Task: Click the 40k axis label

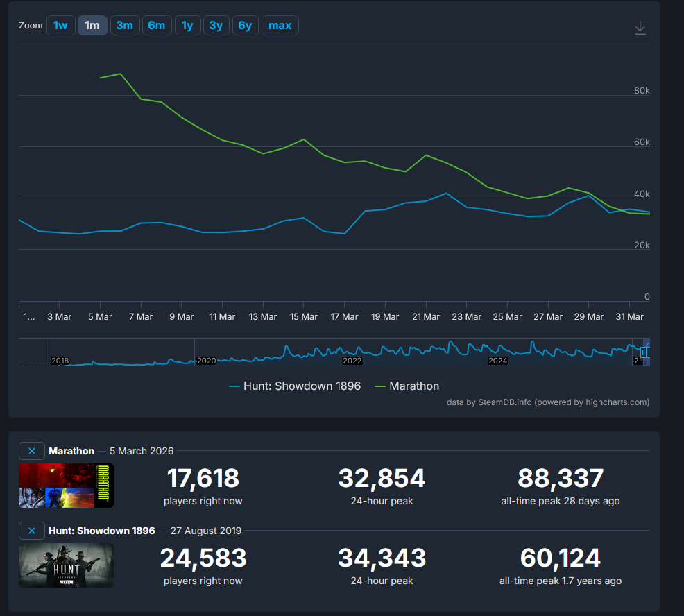Action: pos(642,194)
